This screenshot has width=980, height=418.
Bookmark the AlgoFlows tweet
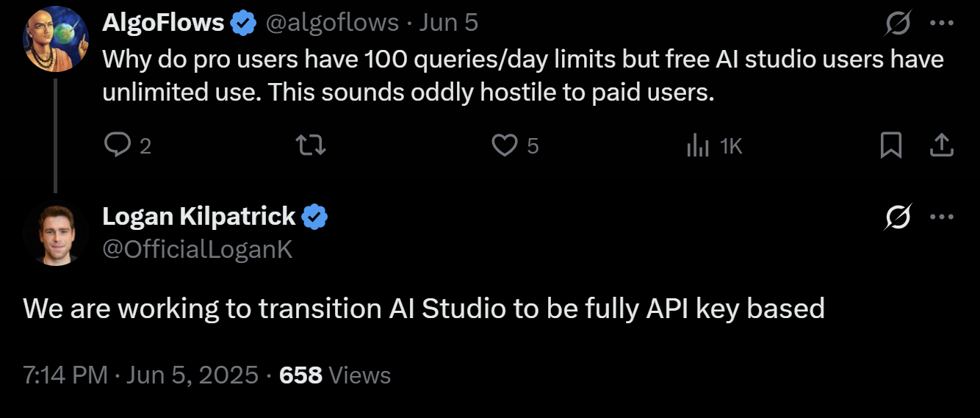(890, 146)
